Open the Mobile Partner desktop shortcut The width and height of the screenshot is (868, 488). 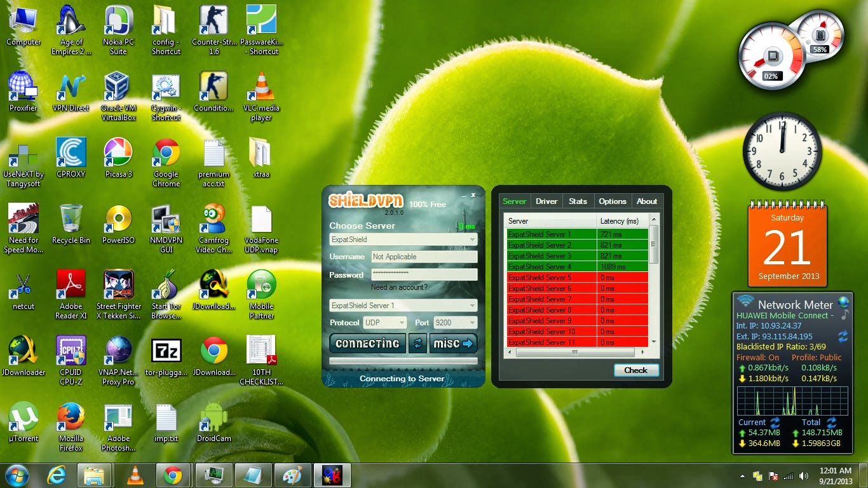pos(261,294)
